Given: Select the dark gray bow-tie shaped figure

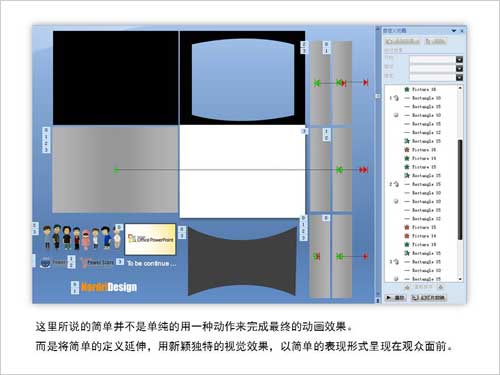Looking at the screenshot, I should [242, 261].
